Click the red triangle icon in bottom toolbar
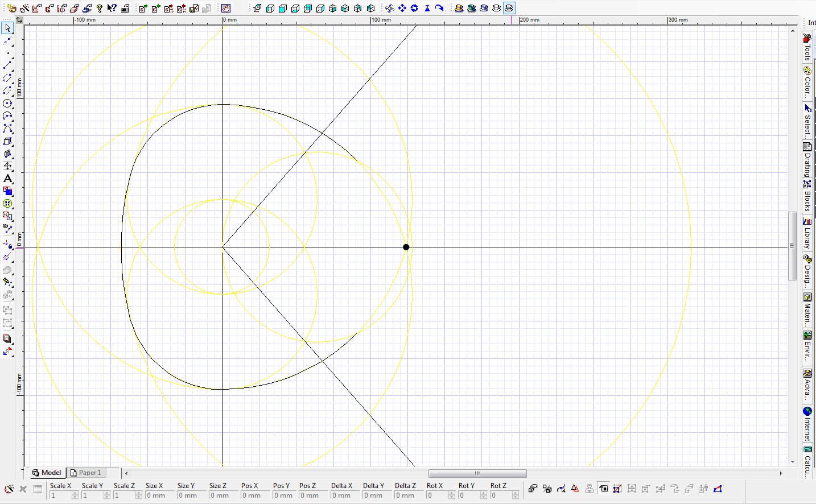 click(x=575, y=489)
